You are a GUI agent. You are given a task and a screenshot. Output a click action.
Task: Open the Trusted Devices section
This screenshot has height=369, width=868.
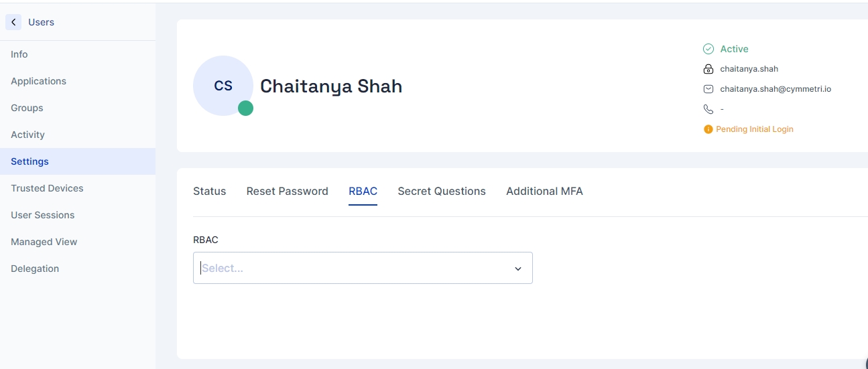click(x=47, y=188)
